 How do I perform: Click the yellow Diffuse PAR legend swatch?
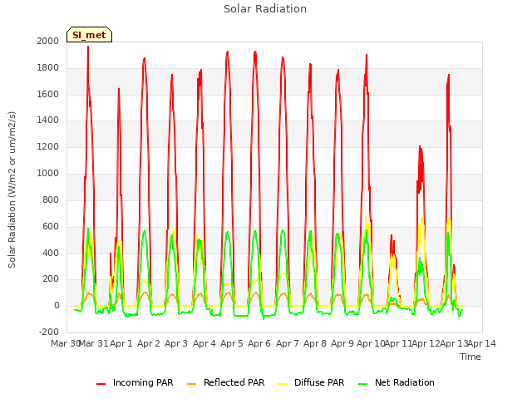pyautogui.click(x=283, y=384)
